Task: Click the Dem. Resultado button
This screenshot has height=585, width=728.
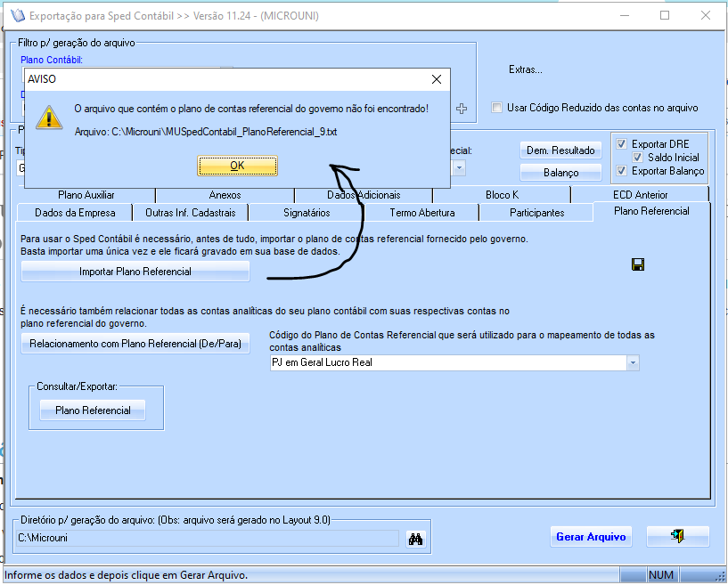Action: pyautogui.click(x=560, y=150)
